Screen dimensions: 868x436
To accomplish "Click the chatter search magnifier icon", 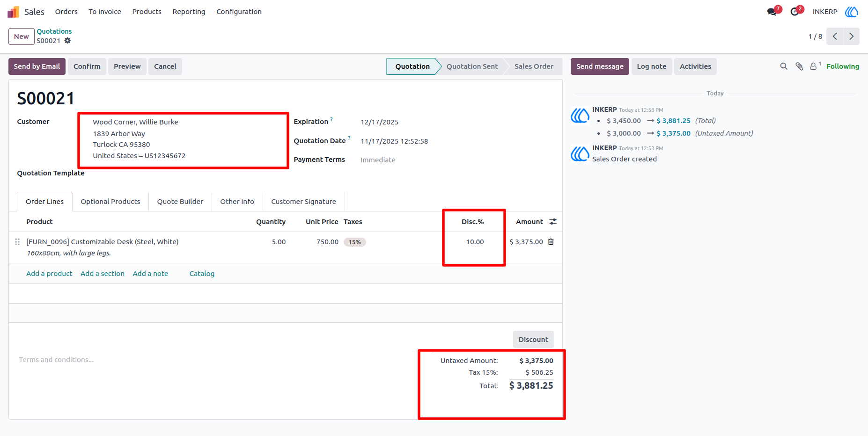I will (x=784, y=66).
